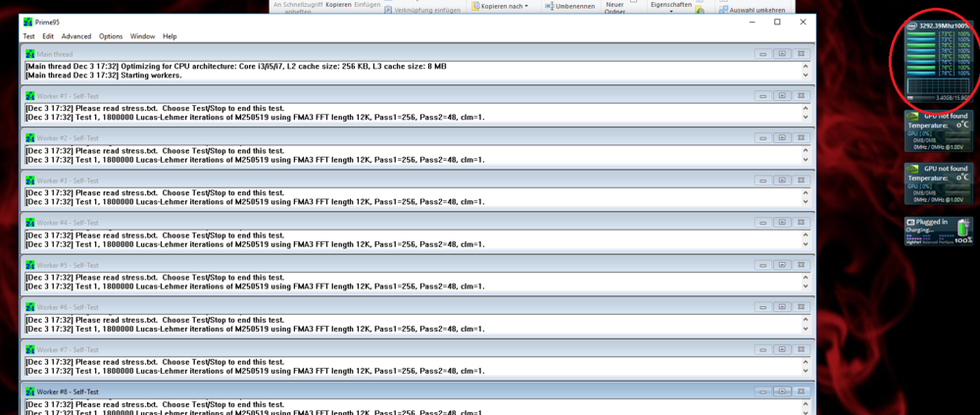The height and width of the screenshot is (415, 980).
Task: Open the Help menu
Action: 170,36
